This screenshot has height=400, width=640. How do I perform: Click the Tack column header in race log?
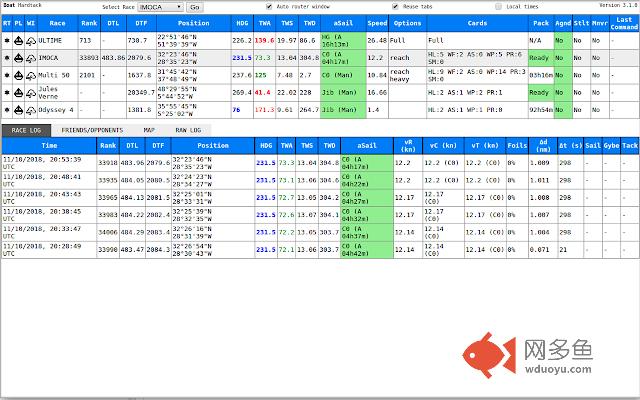[629, 145]
